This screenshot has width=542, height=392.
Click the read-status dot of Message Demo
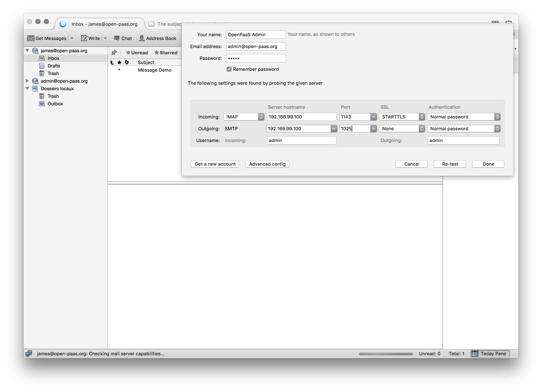pyautogui.click(x=119, y=70)
